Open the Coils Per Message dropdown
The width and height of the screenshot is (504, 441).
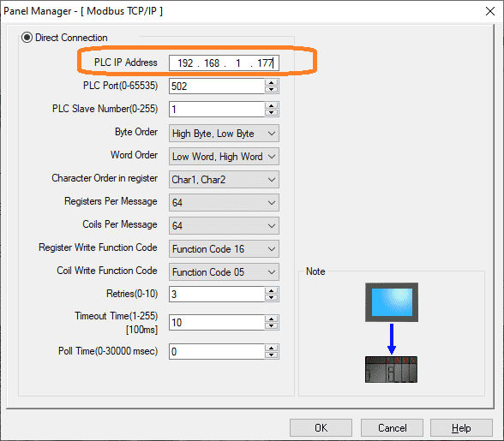click(224, 226)
